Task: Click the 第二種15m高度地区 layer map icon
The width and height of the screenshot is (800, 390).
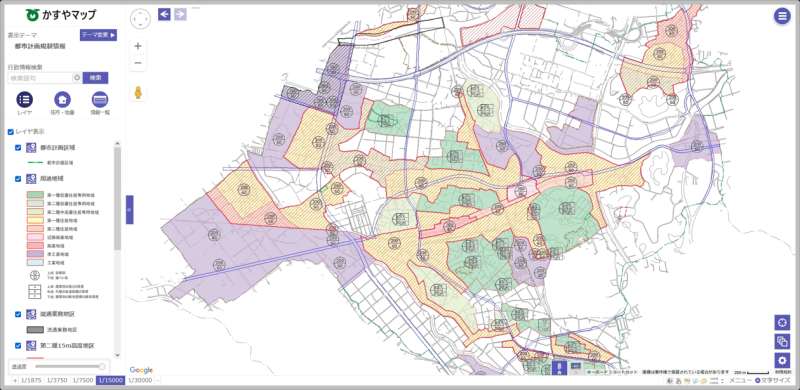Action: (x=31, y=346)
